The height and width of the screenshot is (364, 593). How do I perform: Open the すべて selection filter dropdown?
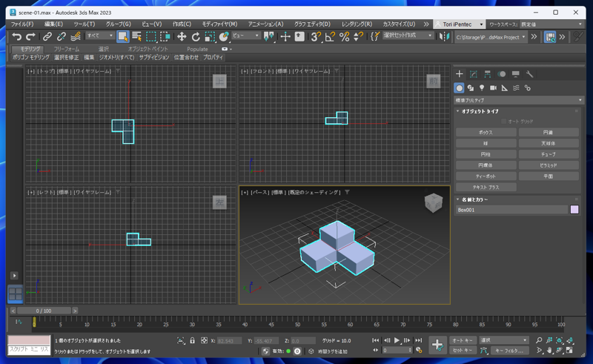100,36
